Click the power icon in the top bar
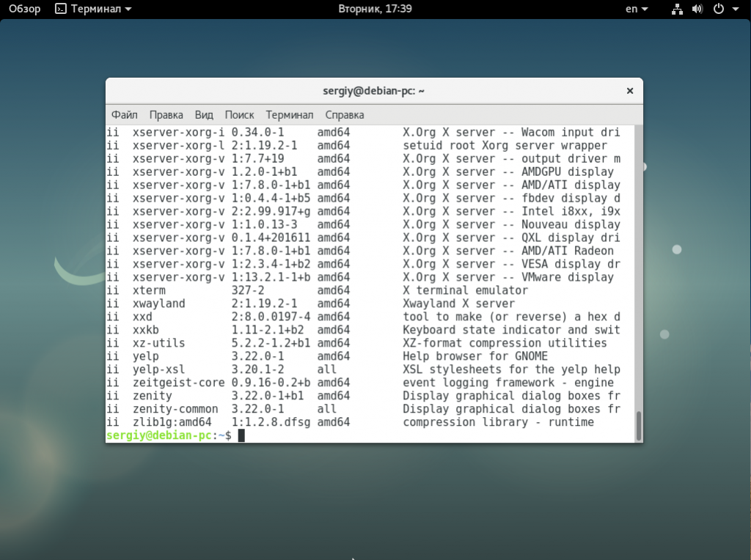Screen dimensions: 751x560 point(718,9)
